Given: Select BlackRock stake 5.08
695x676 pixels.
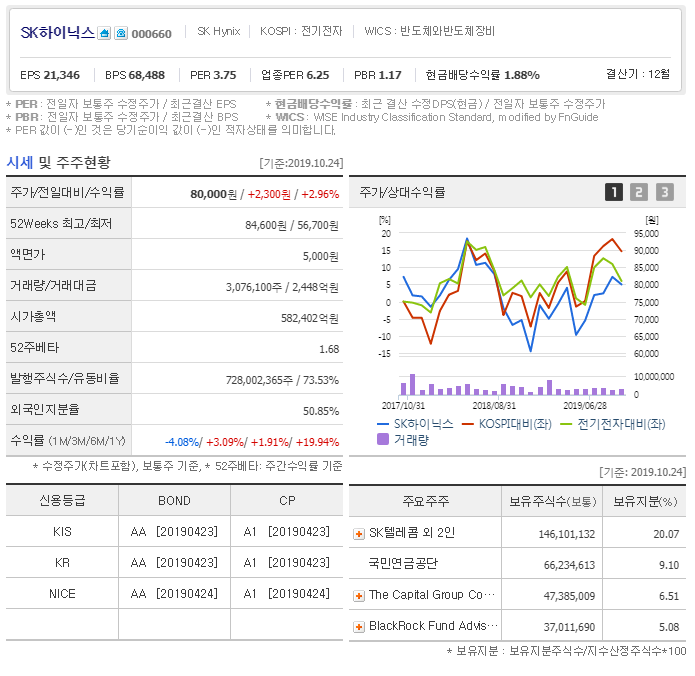Looking at the screenshot, I should coord(669,627).
